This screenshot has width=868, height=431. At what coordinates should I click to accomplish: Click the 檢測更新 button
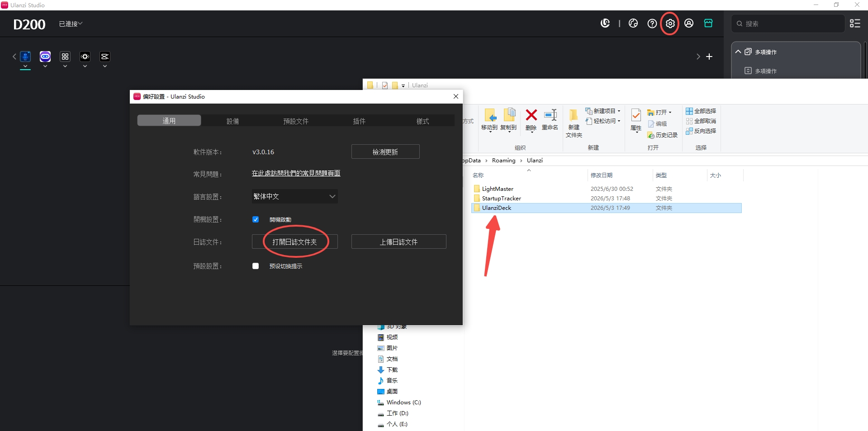click(x=385, y=152)
